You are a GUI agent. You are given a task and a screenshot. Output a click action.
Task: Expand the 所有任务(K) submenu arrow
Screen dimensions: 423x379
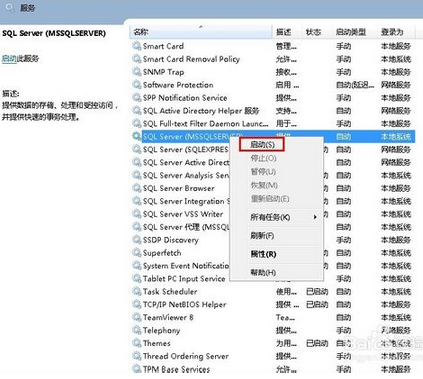coord(315,217)
